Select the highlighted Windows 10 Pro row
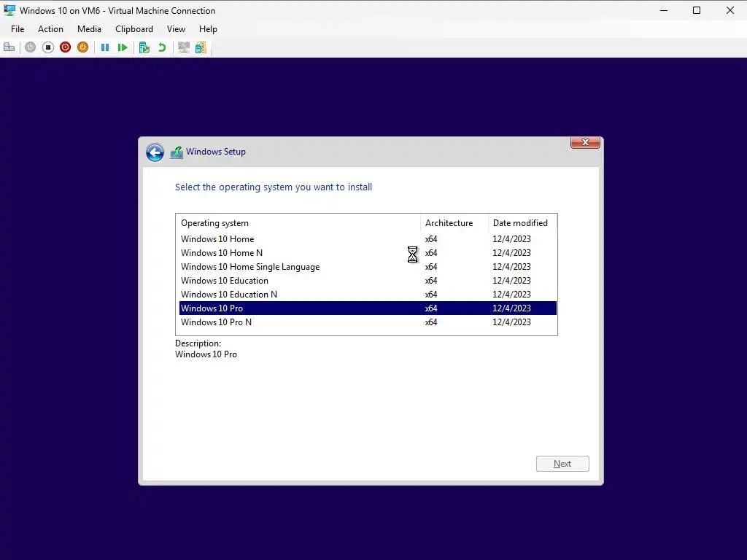Image resolution: width=747 pixels, height=560 pixels. (368, 308)
